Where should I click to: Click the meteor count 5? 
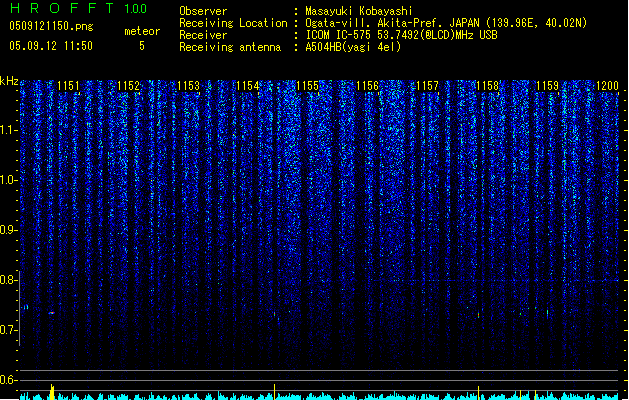(x=142, y=46)
